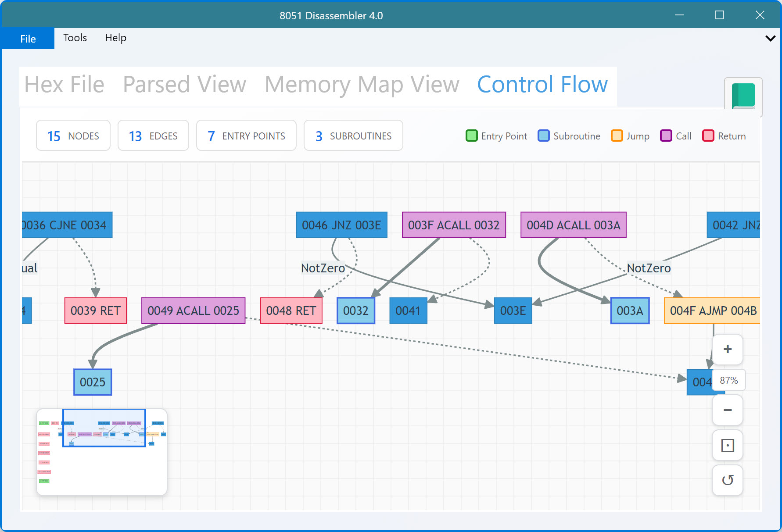Open the Tools menu
The width and height of the screenshot is (782, 532).
75,38
